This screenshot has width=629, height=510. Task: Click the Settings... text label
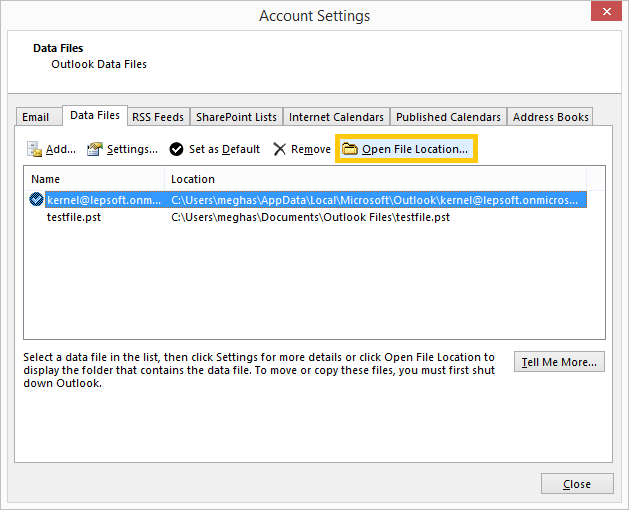[x=132, y=149]
